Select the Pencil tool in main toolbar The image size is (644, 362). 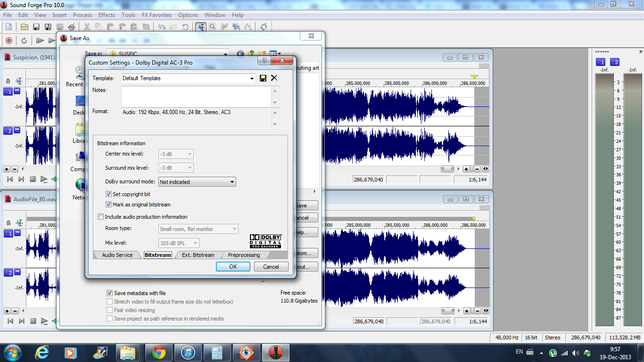point(224,27)
